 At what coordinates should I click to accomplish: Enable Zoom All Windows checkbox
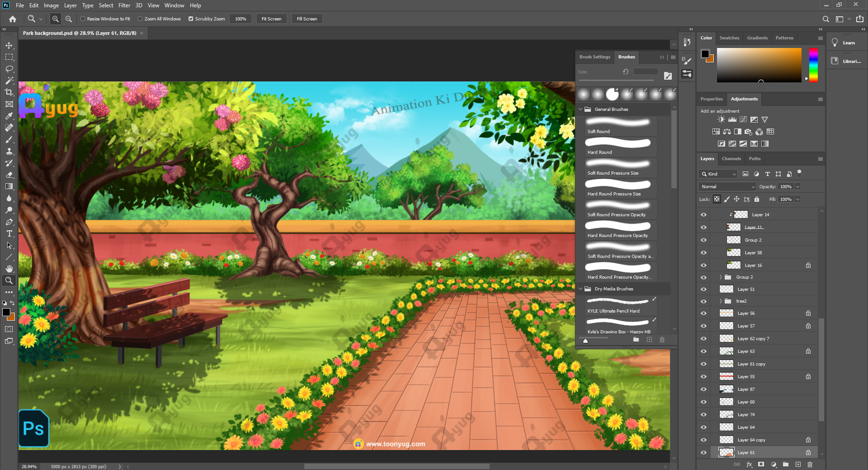click(x=140, y=19)
